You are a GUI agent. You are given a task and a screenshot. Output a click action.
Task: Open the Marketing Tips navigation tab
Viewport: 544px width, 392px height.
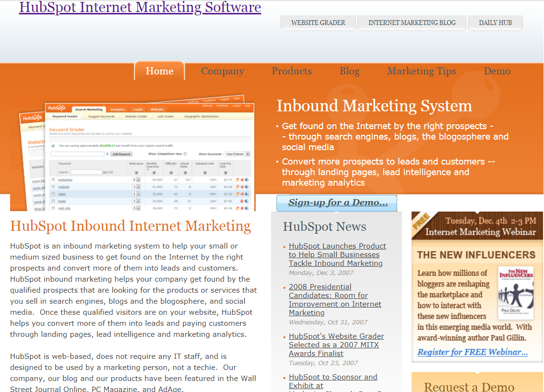pyautogui.click(x=422, y=71)
